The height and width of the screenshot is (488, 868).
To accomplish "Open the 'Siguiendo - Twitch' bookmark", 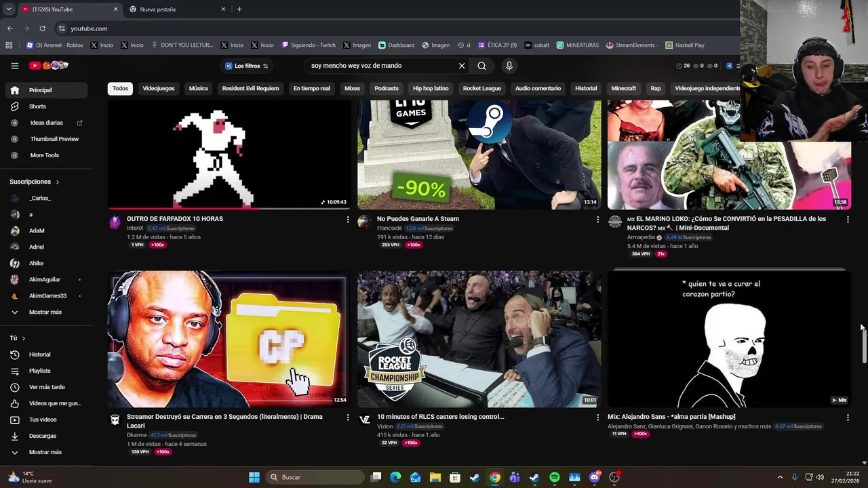I will pyautogui.click(x=309, y=45).
